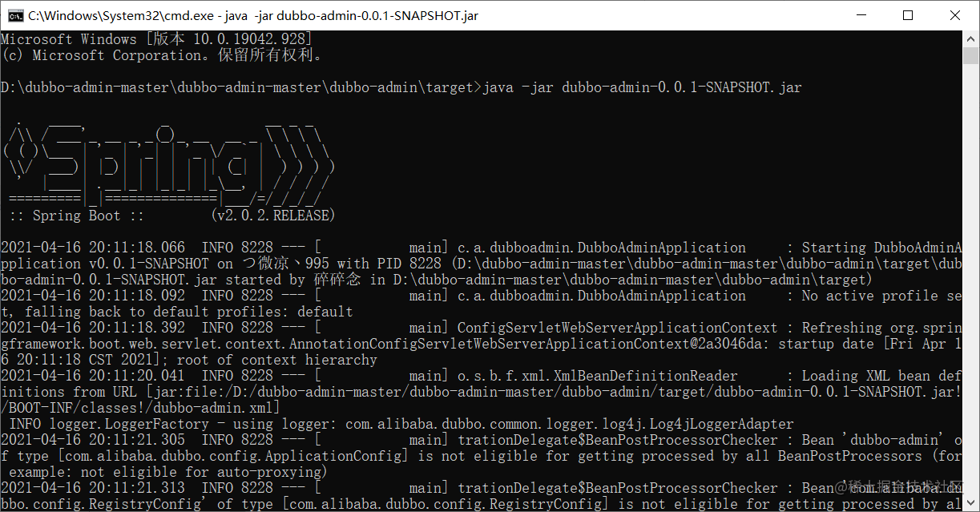
Task: Click the prompt path 'D:\dubbo-admin-master' on the command line
Action: coord(85,87)
